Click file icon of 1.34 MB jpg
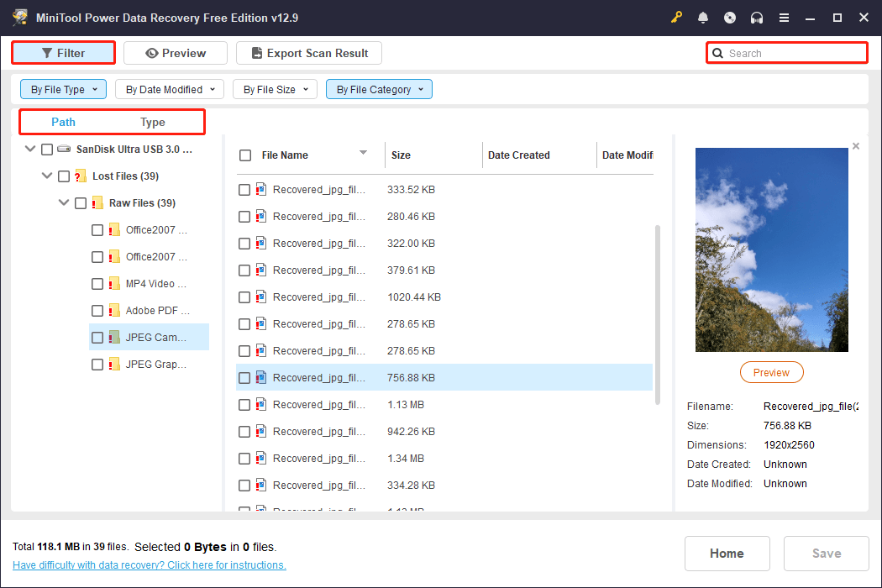This screenshot has width=882, height=588. pos(261,458)
